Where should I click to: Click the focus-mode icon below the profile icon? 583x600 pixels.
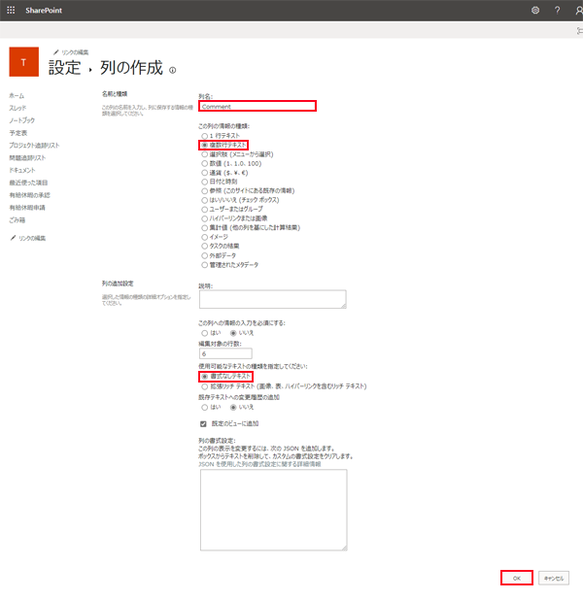(579, 31)
